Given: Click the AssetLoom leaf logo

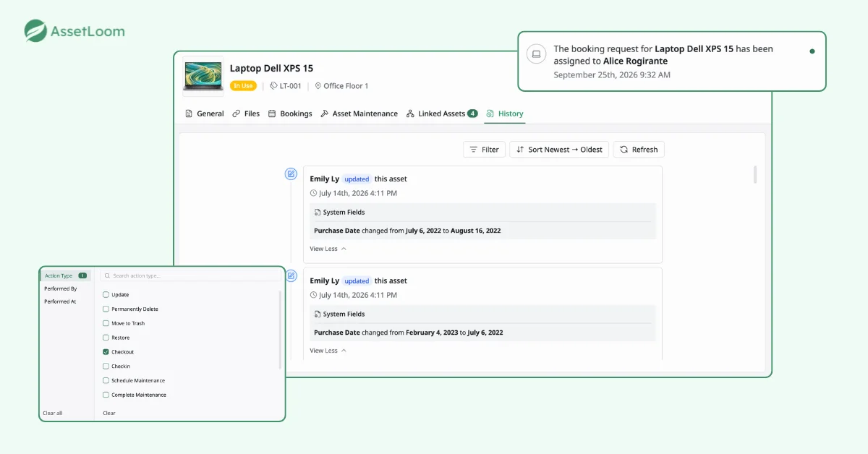Looking at the screenshot, I should pos(35,31).
